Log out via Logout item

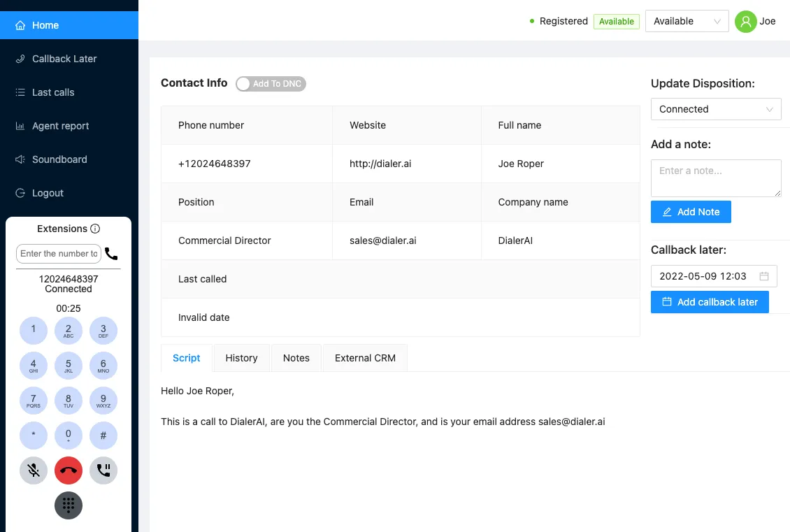[69, 193]
